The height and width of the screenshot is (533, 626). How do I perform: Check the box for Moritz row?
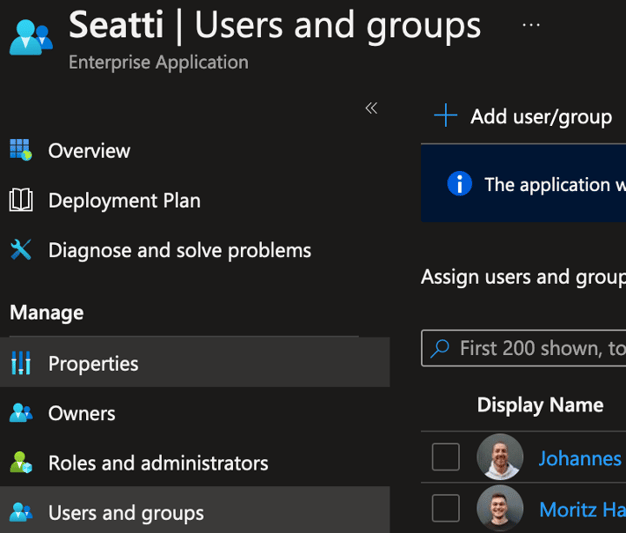point(446,508)
